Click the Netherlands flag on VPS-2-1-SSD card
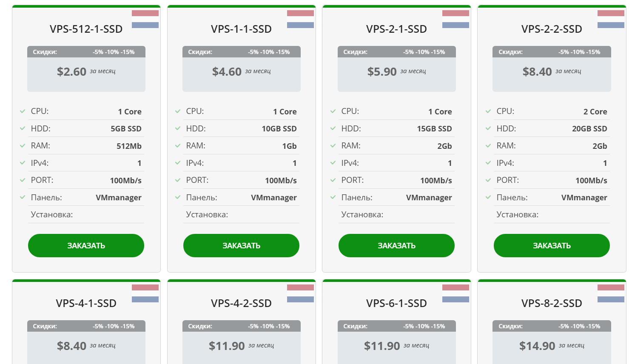This screenshot has height=364, width=632. tap(455, 19)
